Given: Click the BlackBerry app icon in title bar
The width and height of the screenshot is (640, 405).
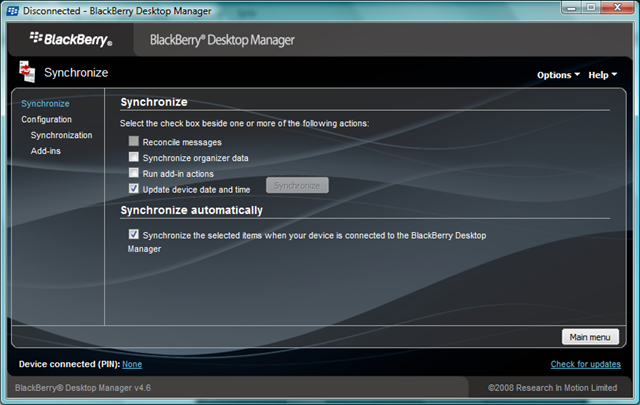Looking at the screenshot, I should point(13,11).
